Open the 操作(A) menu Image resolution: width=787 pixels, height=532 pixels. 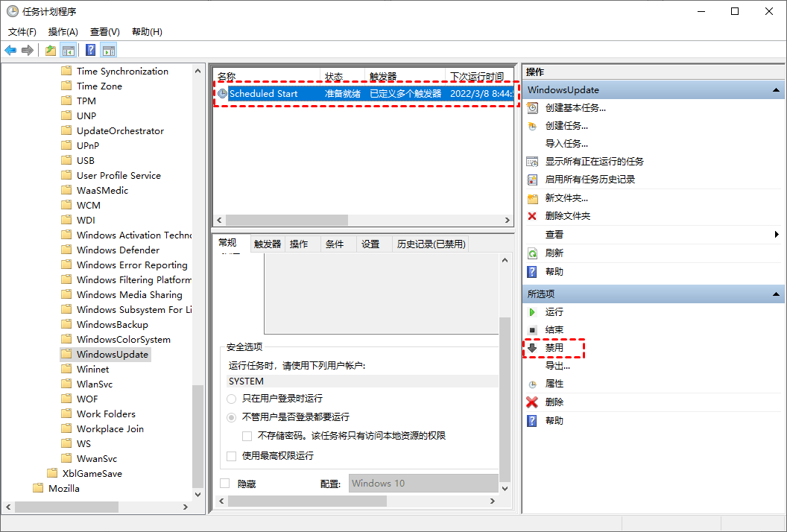point(63,31)
